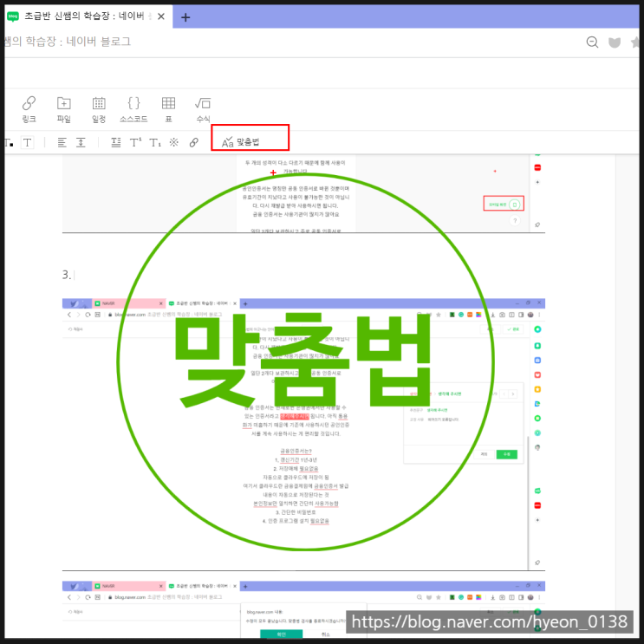Apply subscript formatting

[x=155, y=142]
